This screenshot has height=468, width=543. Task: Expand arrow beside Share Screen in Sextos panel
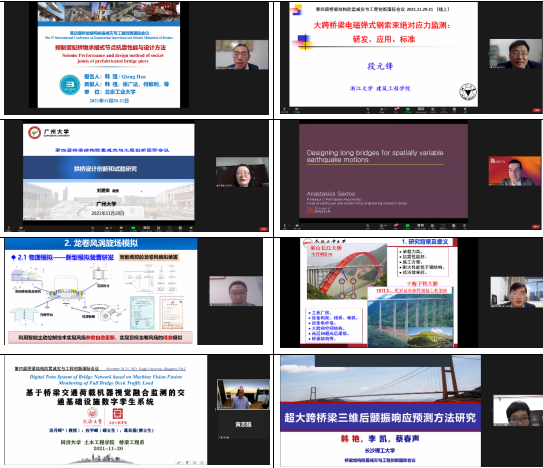412,226
